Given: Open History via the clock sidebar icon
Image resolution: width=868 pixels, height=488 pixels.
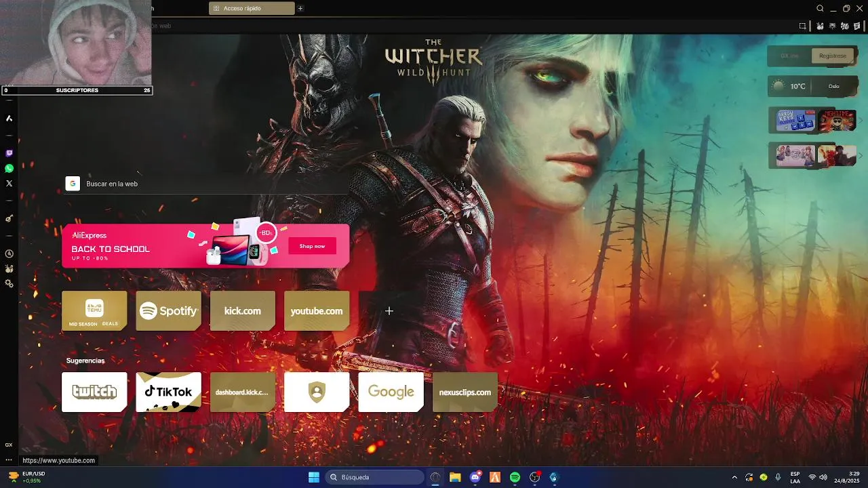Looking at the screenshot, I should 9,253.
